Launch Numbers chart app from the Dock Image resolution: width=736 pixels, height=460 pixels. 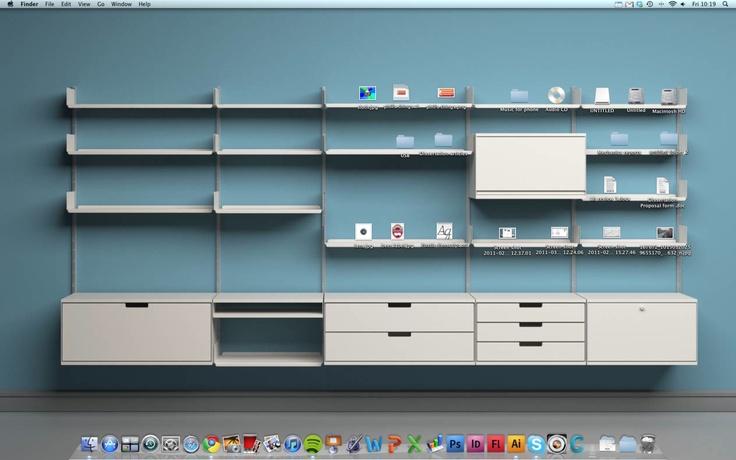[x=435, y=444]
